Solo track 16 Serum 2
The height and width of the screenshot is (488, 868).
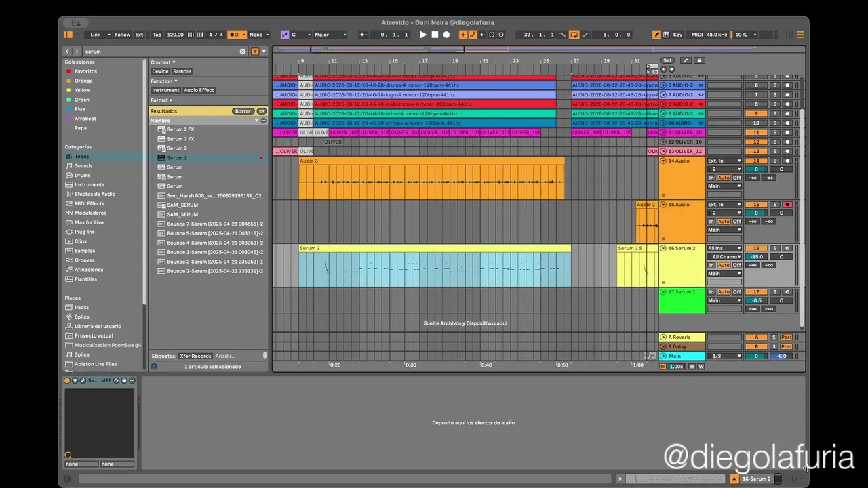pyautogui.click(x=775, y=248)
